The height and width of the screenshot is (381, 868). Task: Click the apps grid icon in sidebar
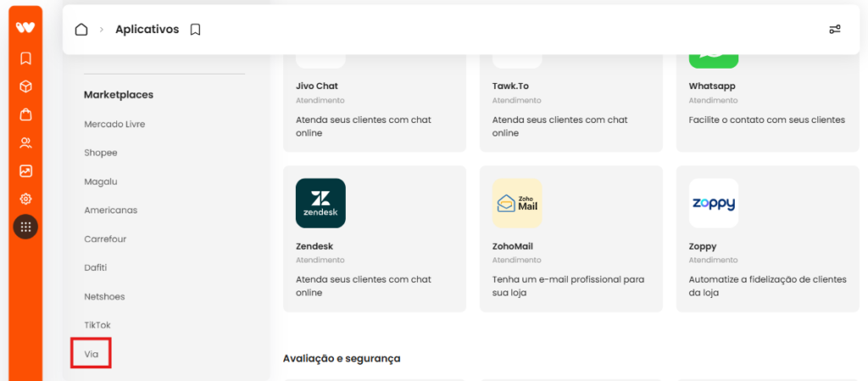pos(25,227)
